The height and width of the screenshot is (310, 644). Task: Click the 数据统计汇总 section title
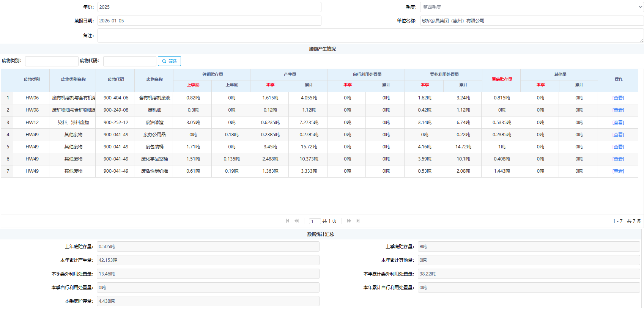click(x=321, y=234)
